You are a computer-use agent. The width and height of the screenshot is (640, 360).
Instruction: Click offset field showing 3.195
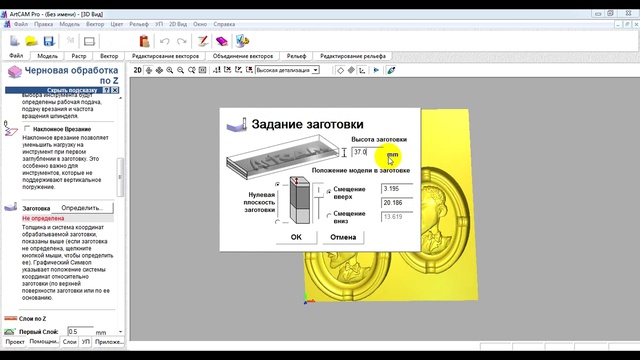pyautogui.click(x=397, y=189)
